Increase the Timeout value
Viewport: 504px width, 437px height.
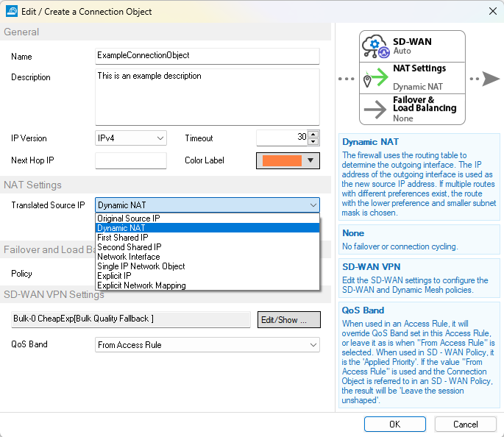(x=313, y=135)
